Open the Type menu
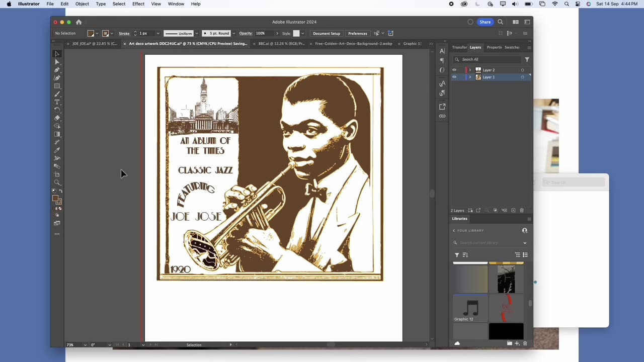Viewport: 644px width, 362px height. click(101, 4)
